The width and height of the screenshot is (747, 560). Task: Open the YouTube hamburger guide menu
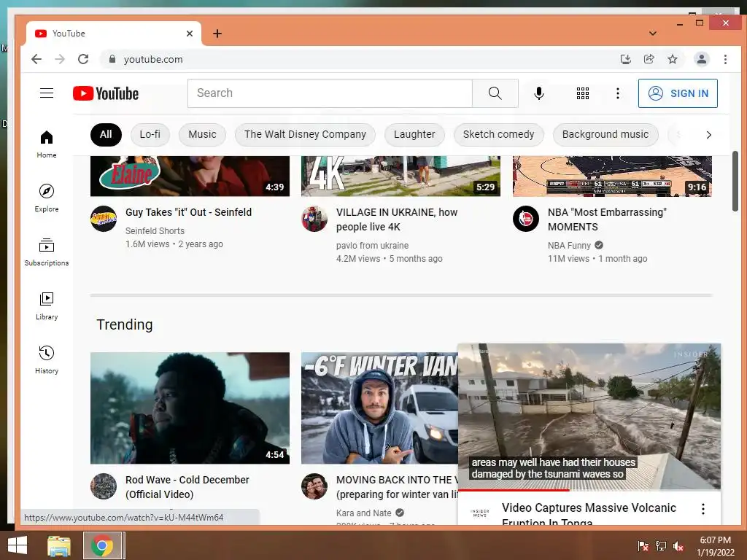point(47,93)
